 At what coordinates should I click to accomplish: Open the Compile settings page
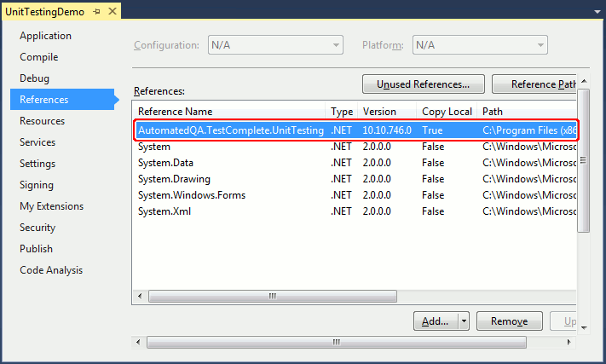click(x=39, y=57)
